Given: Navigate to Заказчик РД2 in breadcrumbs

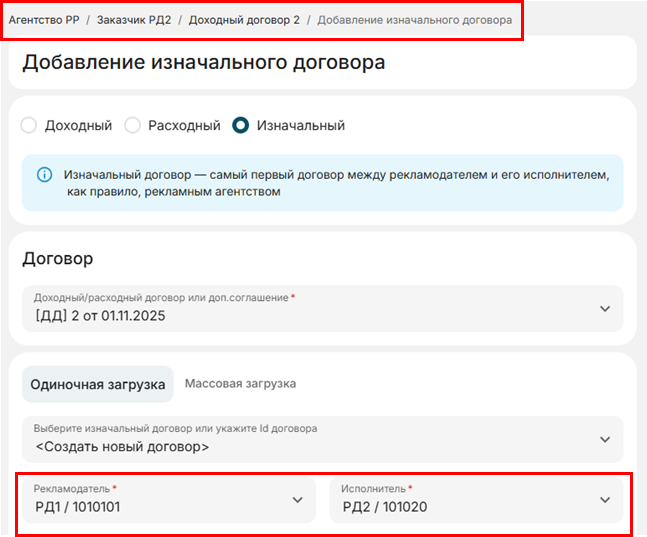Looking at the screenshot, I should [x=134, y=20].
